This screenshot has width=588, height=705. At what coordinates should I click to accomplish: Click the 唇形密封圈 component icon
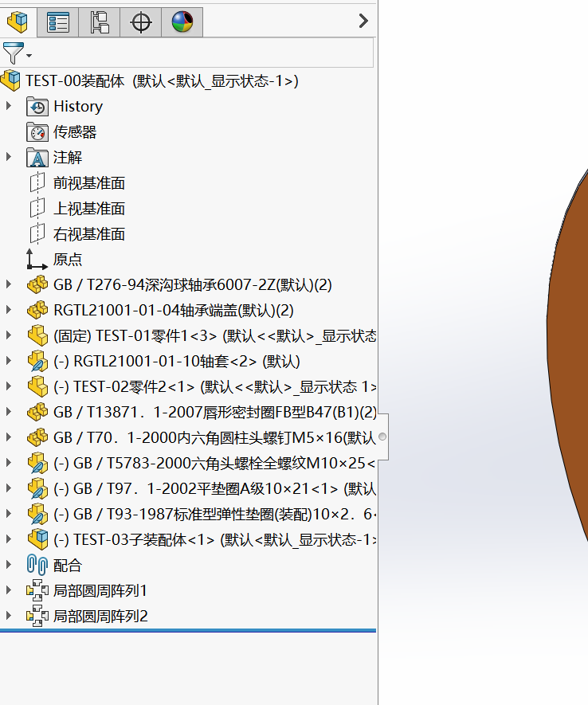tap(37, 412)
